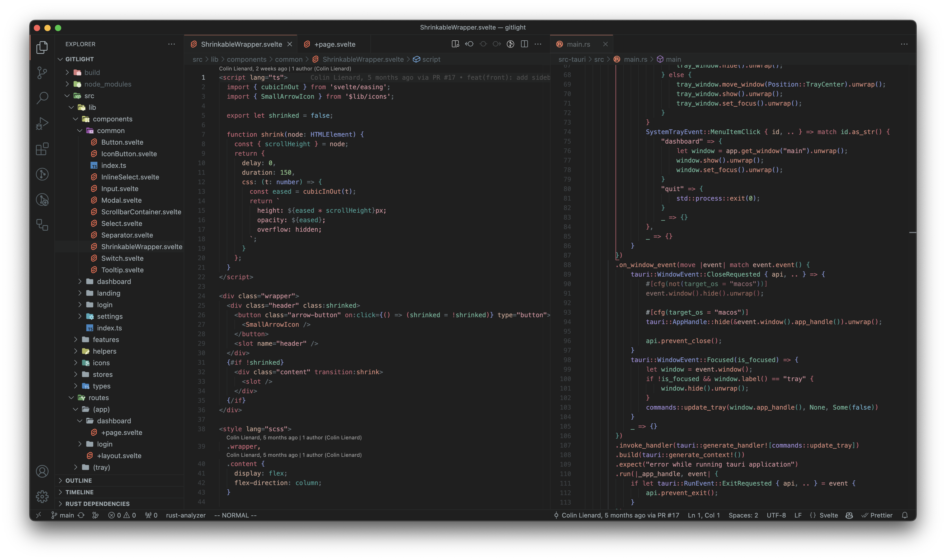
Task: Toggle GitLens file annotations icon
Action: [510, 44]
